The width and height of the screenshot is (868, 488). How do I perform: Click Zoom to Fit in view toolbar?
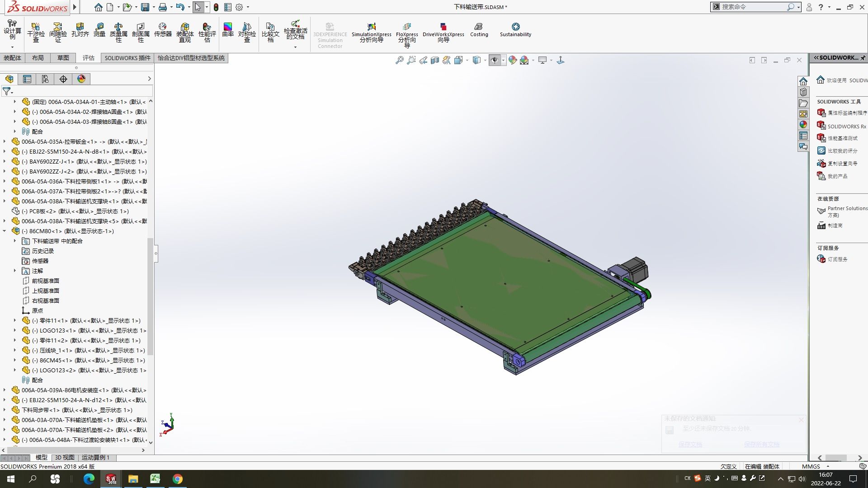click(x=400, y=60)
